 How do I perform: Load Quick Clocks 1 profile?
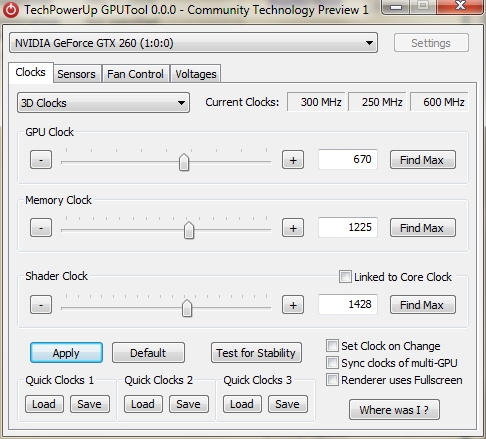[44, 404]
